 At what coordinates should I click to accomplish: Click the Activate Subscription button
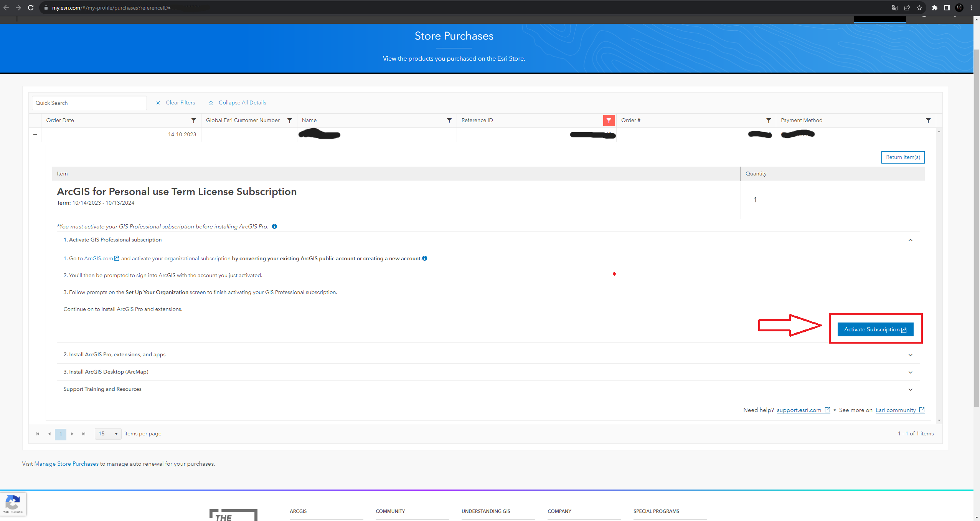875,329
